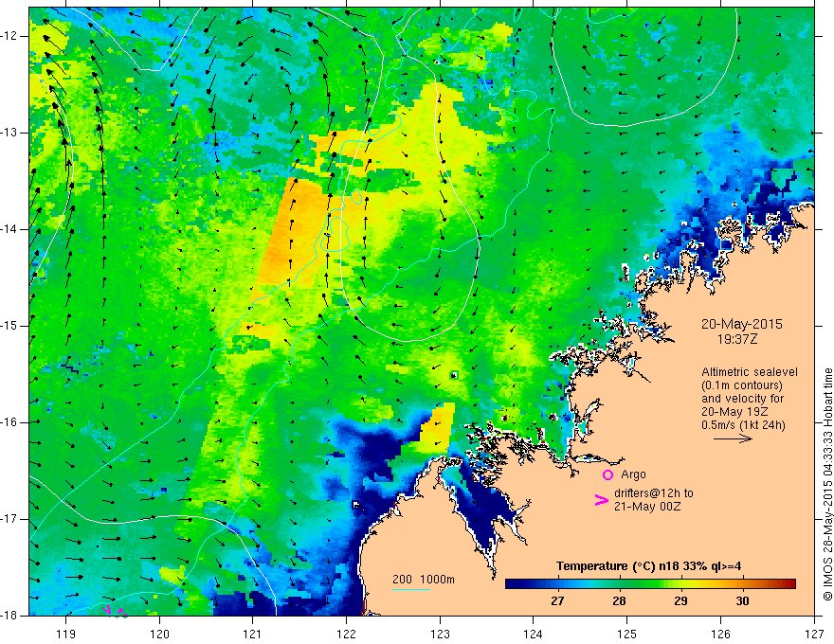
Task: Click the 127 longitude axis label
Action: coord(814,634)
